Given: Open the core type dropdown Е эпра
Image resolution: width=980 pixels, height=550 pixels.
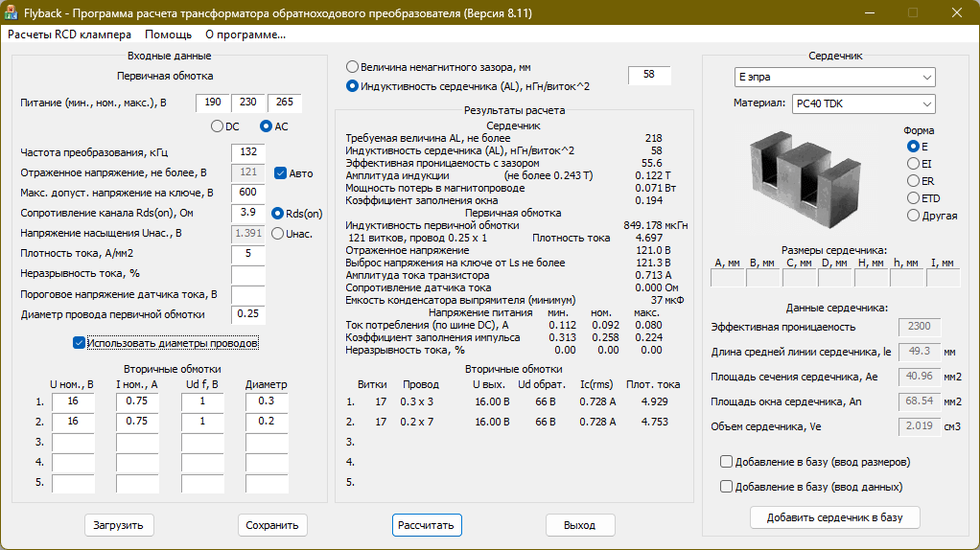Looking at the screenshot, I should [834, 77].
